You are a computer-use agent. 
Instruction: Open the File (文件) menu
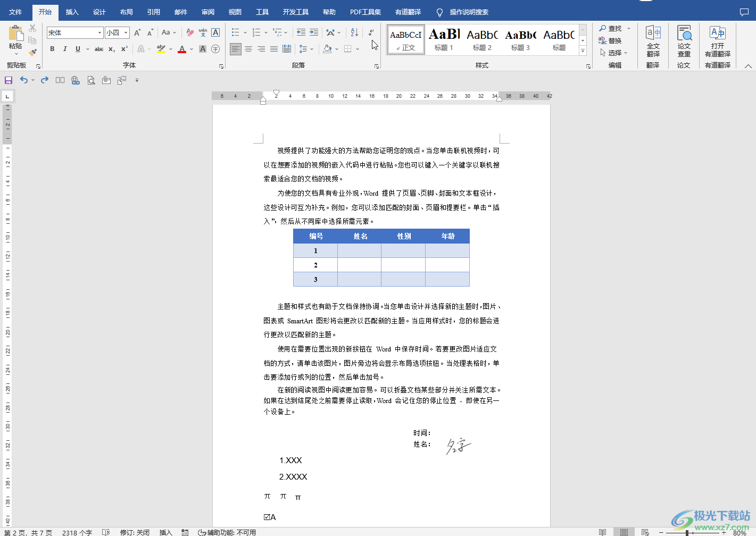(x=15, y=12)
